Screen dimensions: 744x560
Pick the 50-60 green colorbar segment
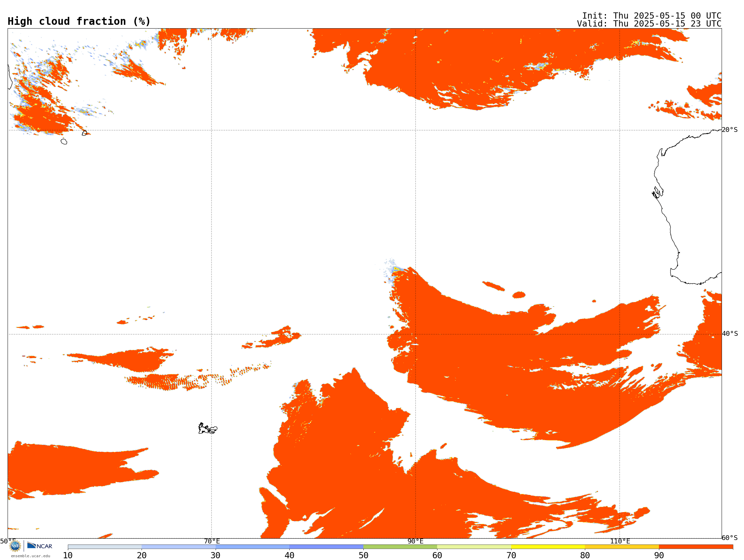(x=400, y=547)
